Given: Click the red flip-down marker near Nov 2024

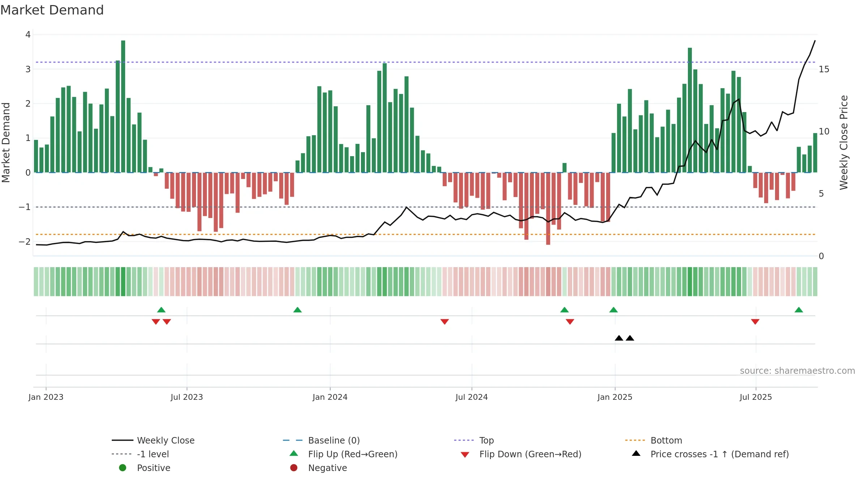Looking at the screenshot, I should pos(570,322).
